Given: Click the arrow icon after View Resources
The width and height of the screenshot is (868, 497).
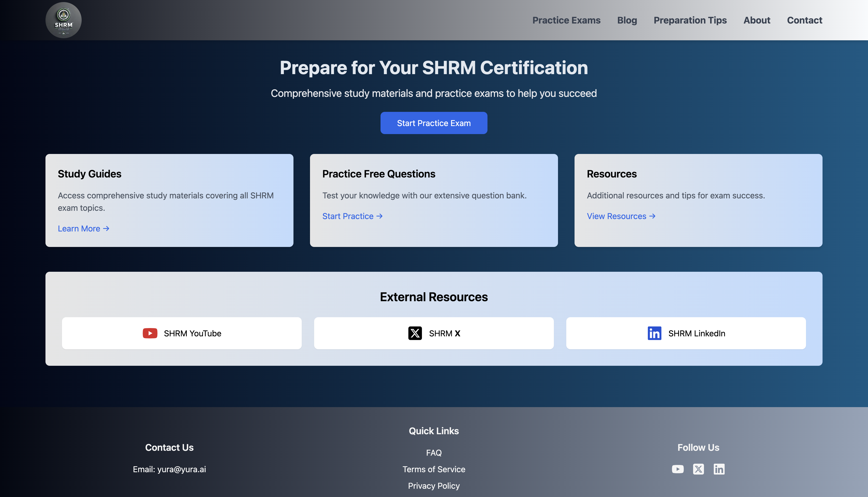Looking at the screenshot, I should tap(652, 216).
